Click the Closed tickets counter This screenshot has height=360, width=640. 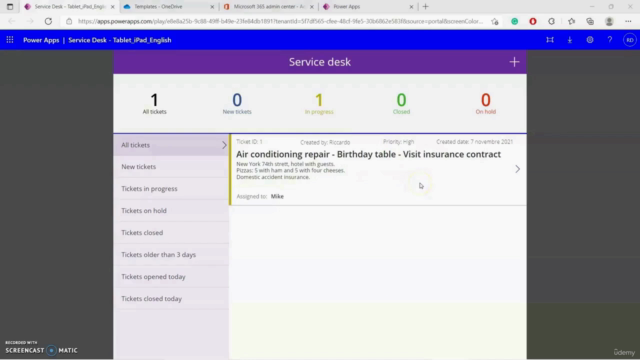pyautogui.click(x=401, y=103)
